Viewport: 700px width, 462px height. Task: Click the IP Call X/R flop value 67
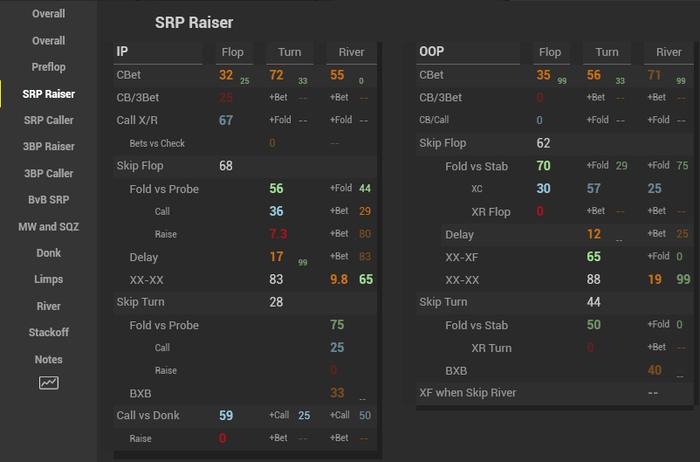click(226, 120)
